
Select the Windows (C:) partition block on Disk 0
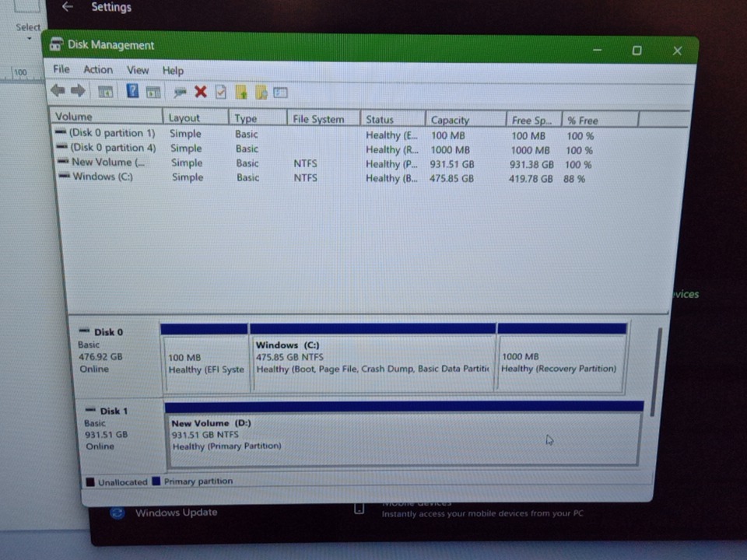pos(373,359)
